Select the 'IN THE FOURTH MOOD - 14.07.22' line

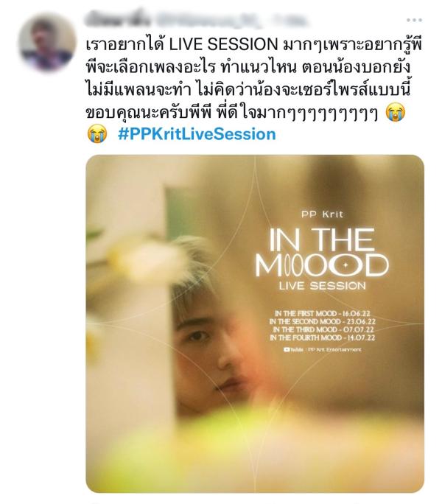click(x=323, y=337)
